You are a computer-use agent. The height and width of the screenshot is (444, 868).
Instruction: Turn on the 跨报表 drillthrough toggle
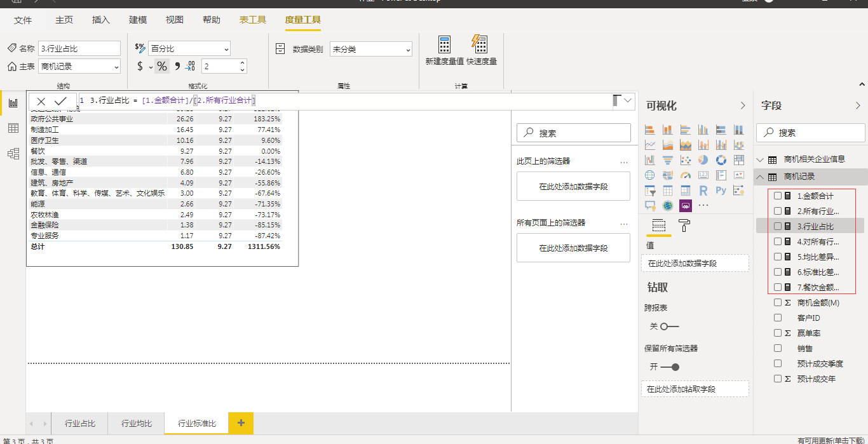670,326
